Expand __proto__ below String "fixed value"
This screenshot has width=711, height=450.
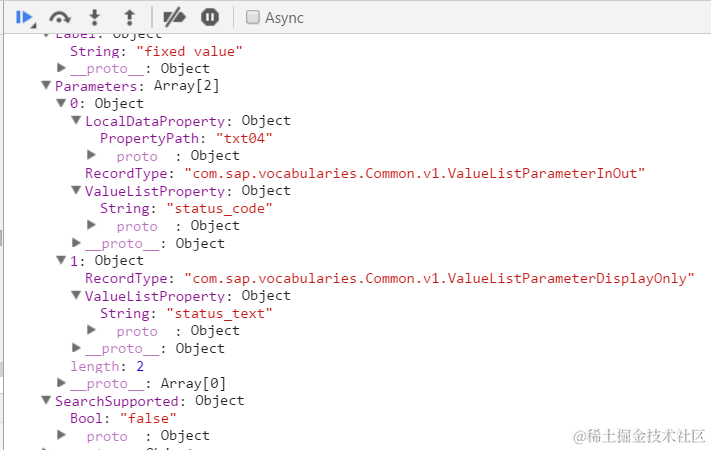pyautogui.click(x=61, y=68)
